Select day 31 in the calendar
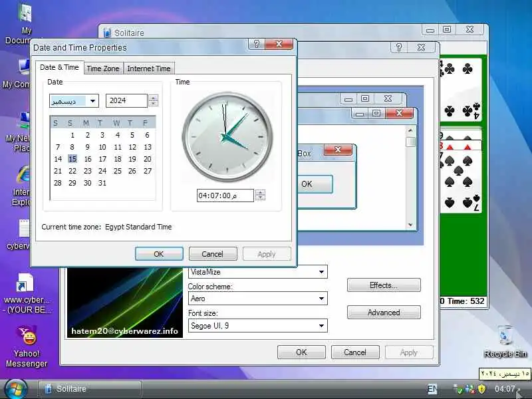This screenshot has height=399, width=532. click(102, 183)
